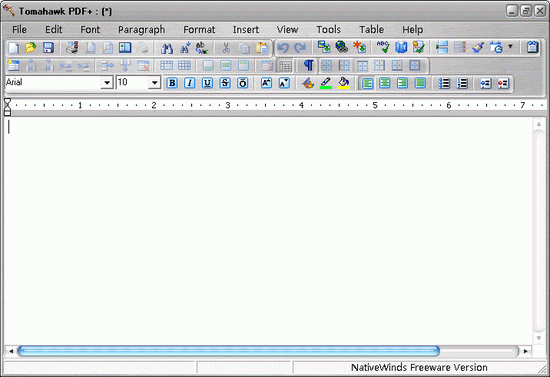Insert a hyperlink with the globe icon

tap(342, 47)
